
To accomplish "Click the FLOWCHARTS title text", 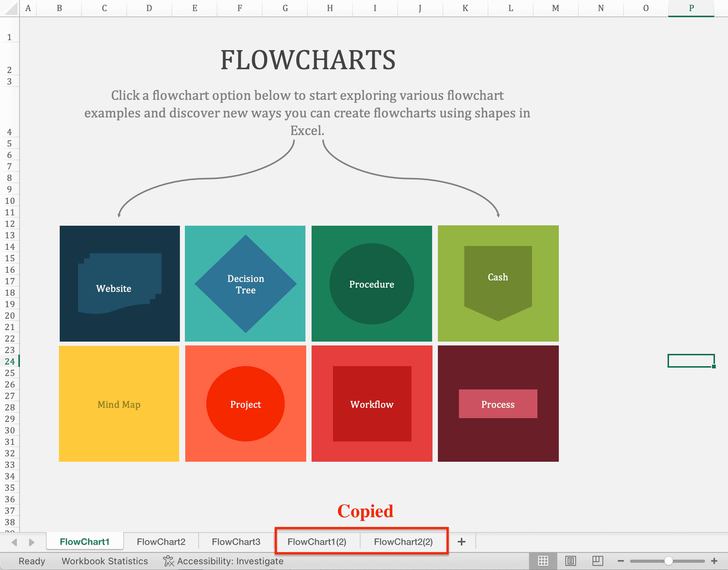I will (x=308, y=60).
